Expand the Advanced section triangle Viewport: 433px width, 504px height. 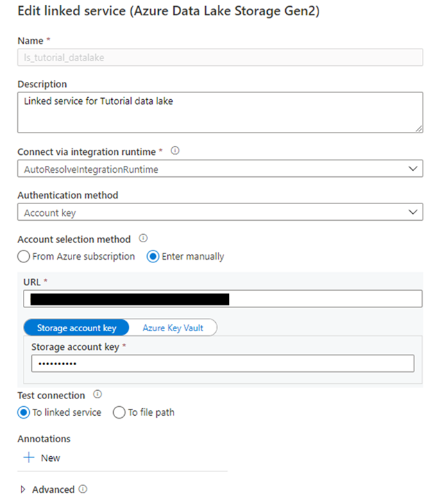click(23, 489)
